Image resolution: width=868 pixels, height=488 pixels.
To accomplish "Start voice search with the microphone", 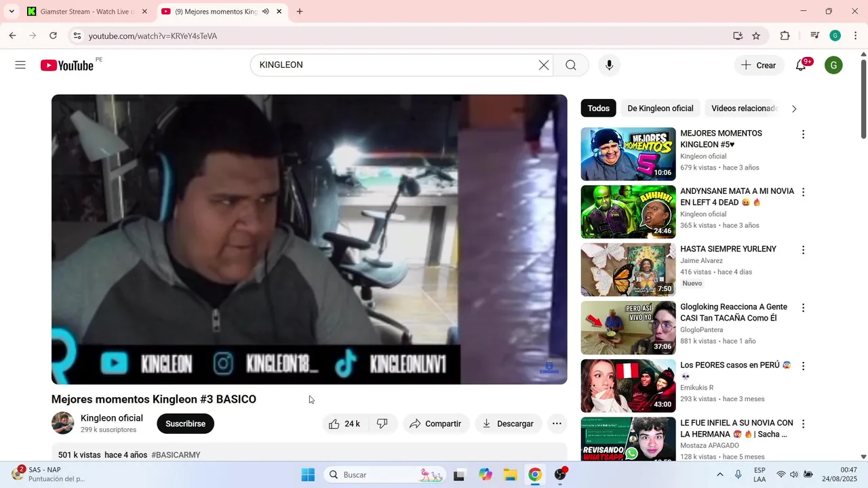I will [609, 65].
